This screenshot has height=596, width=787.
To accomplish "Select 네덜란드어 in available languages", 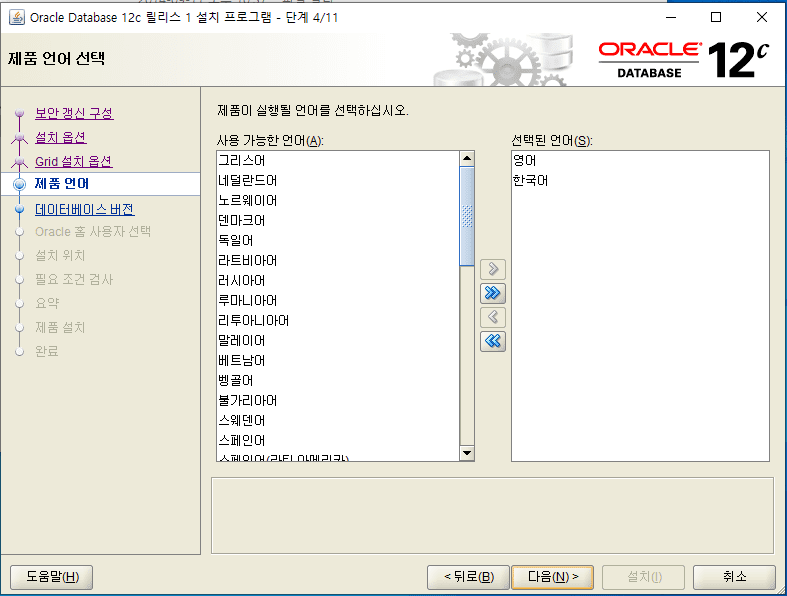I will click(338, 180).
